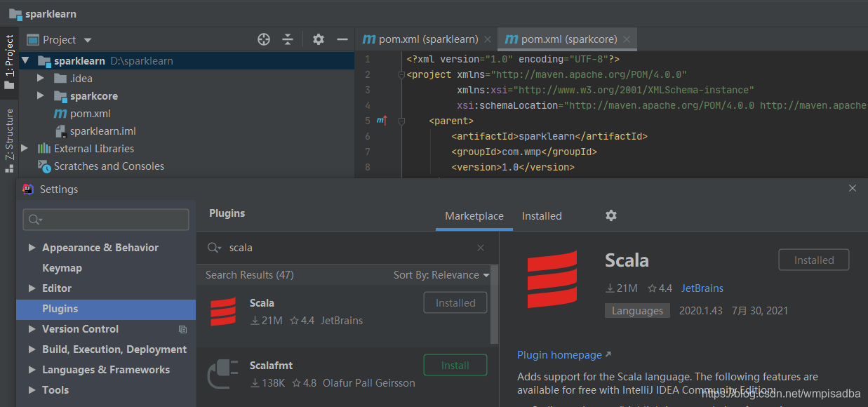Click the Settings search field
Viewport: 868px width, 407px height.
(x=106, y=220)
